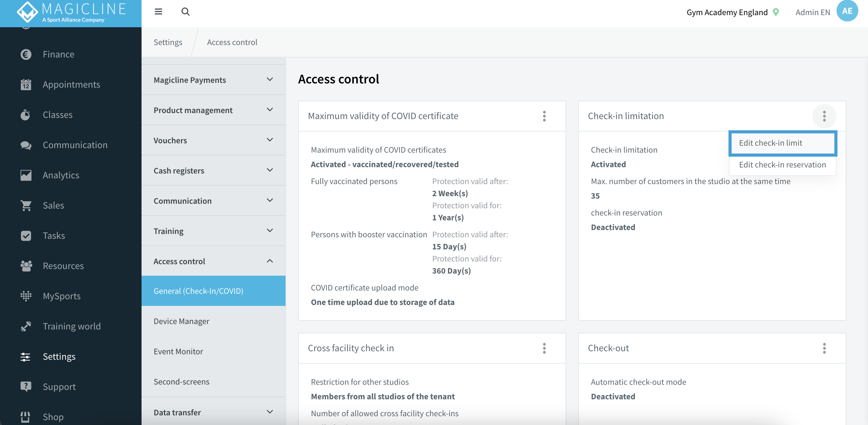868x425 pixels.
Task: Open COVID certificate card options menu
Action: point(544,116)
